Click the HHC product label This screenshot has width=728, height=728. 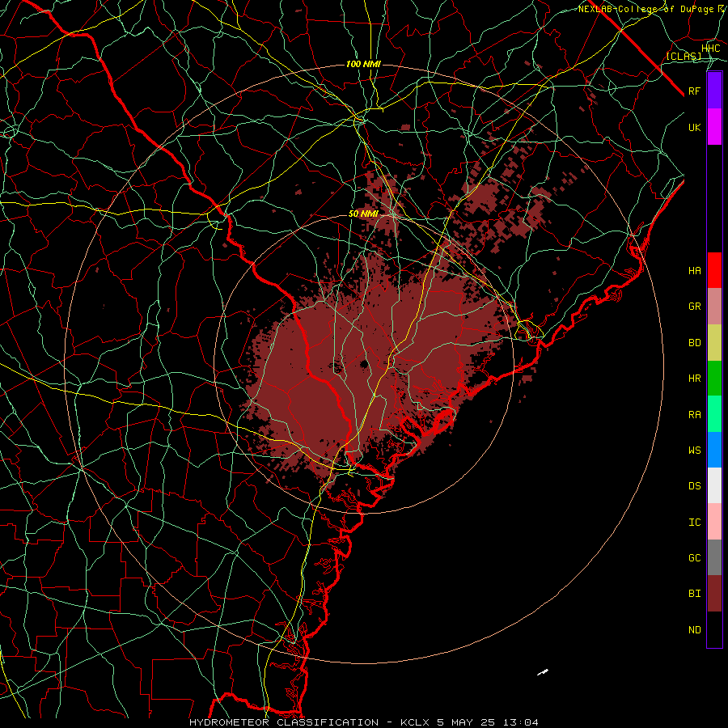(x=710, y=49)
